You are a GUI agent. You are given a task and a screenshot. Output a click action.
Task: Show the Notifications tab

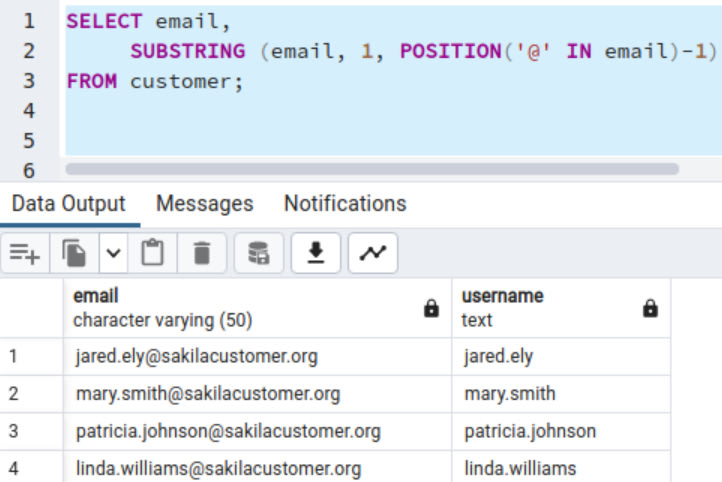coord(345,204)
